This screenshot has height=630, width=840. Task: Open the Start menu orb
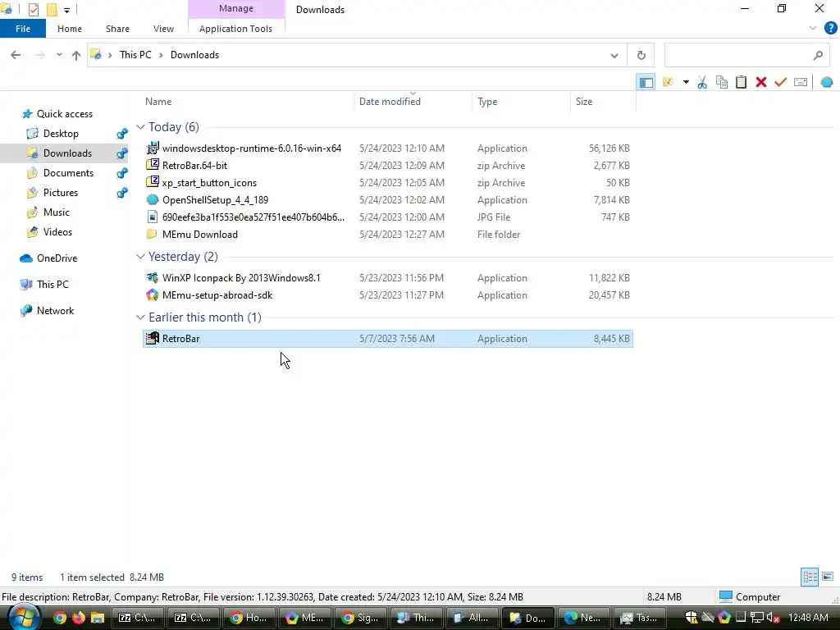(x=22, y=618)
